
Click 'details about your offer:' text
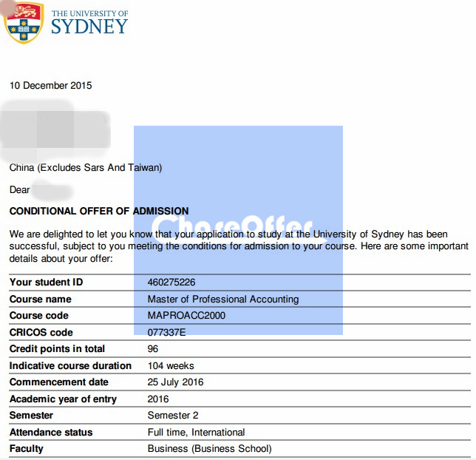click(x=61, y=259)
